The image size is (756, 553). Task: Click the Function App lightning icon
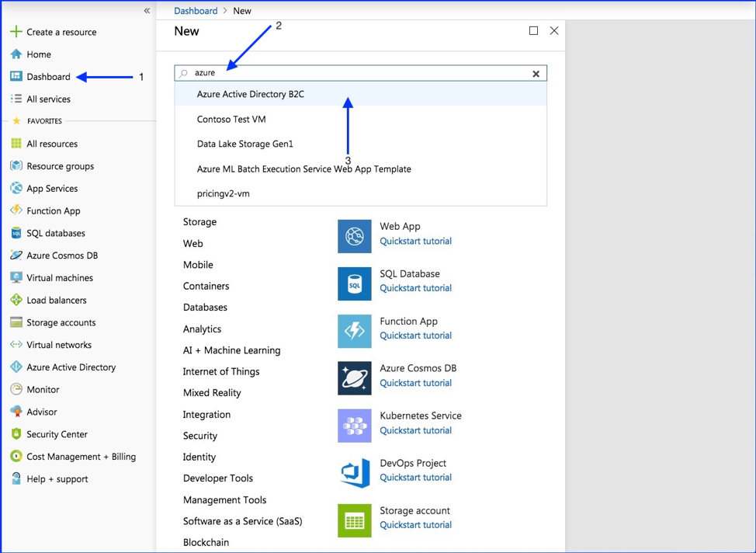16,210
